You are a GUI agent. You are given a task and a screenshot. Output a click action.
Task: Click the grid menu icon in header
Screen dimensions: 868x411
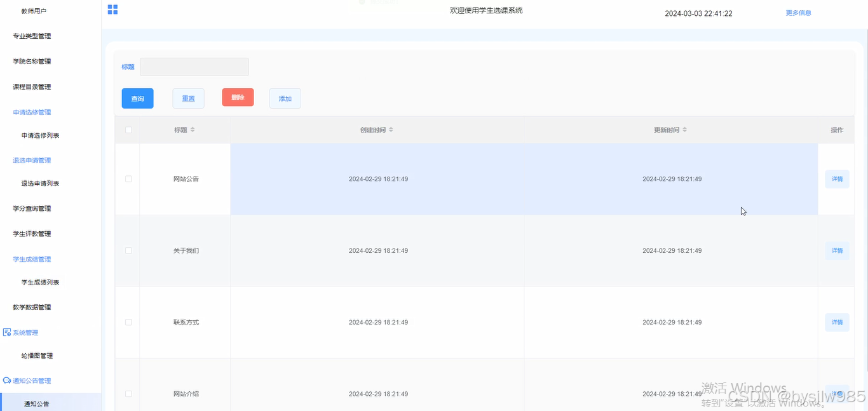pyautogui.click(x=112, y=10)
